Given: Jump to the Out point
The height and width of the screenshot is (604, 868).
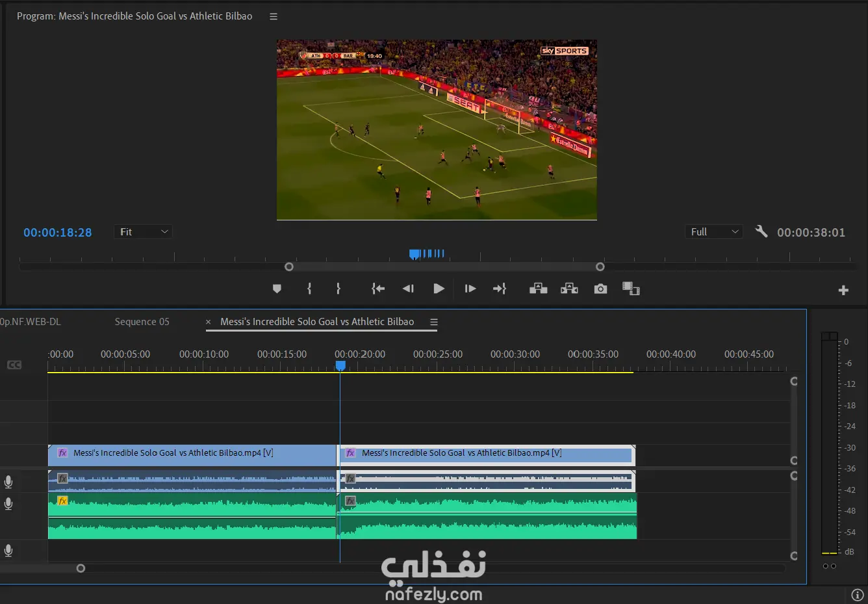Looking at the screenshot, I should coord(500,289).
